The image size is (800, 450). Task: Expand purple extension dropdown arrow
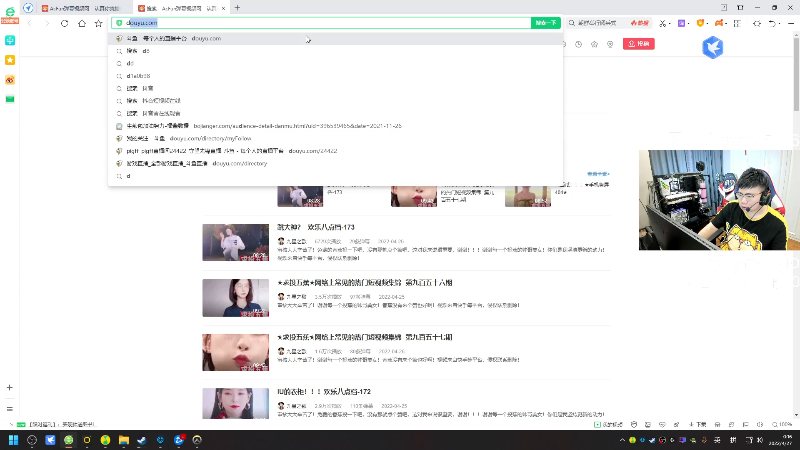click(688, 23)
